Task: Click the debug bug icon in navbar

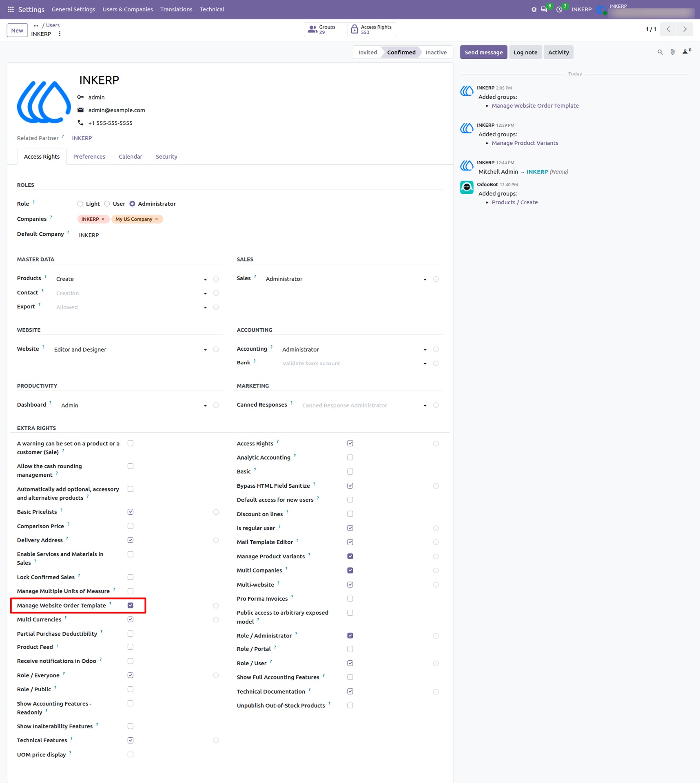Action: click(534, 9)
